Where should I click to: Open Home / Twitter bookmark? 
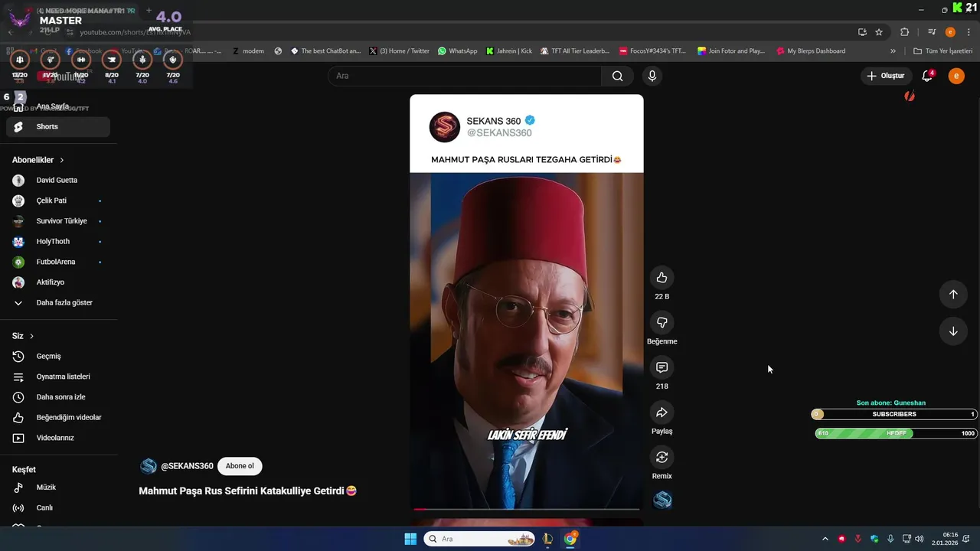399,51
